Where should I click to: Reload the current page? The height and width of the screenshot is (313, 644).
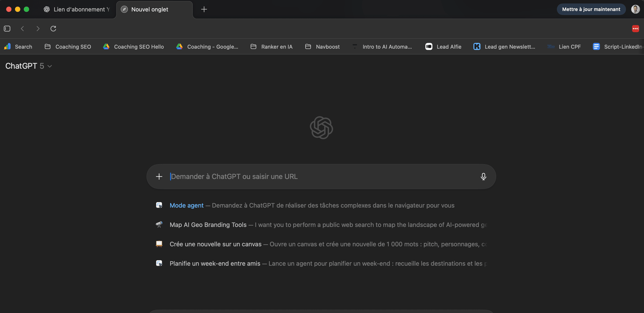[53, 28]
